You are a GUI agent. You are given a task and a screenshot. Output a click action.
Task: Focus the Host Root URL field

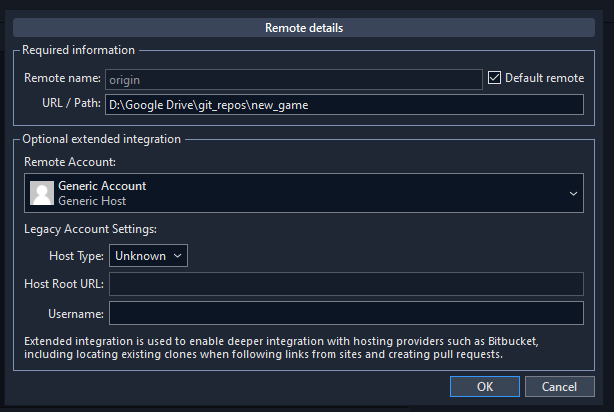point(346,284)
